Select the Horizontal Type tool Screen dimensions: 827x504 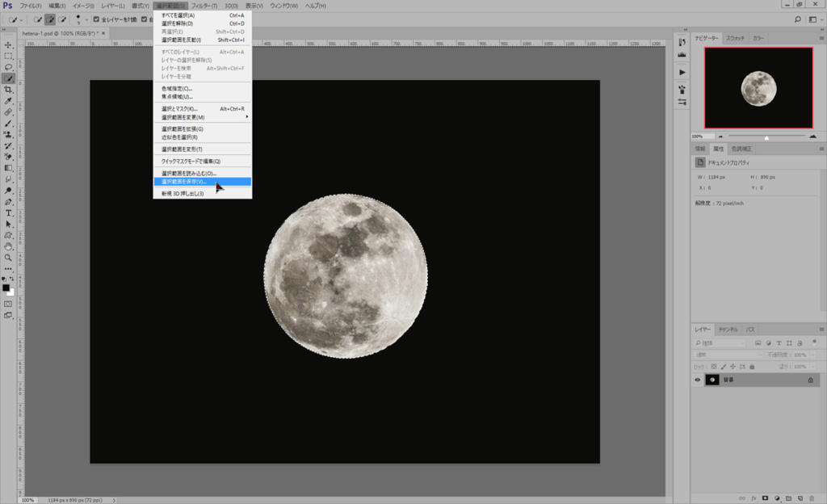point(8,212)
